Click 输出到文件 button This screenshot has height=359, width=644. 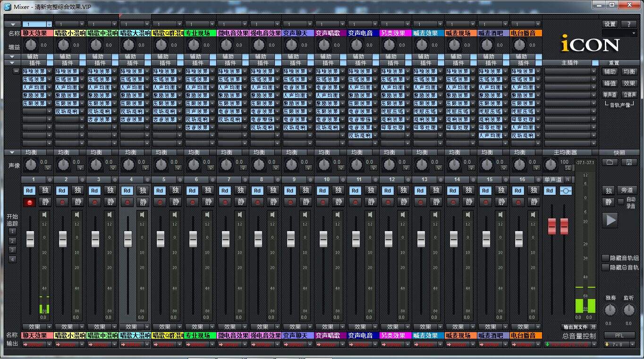point(575,327)
